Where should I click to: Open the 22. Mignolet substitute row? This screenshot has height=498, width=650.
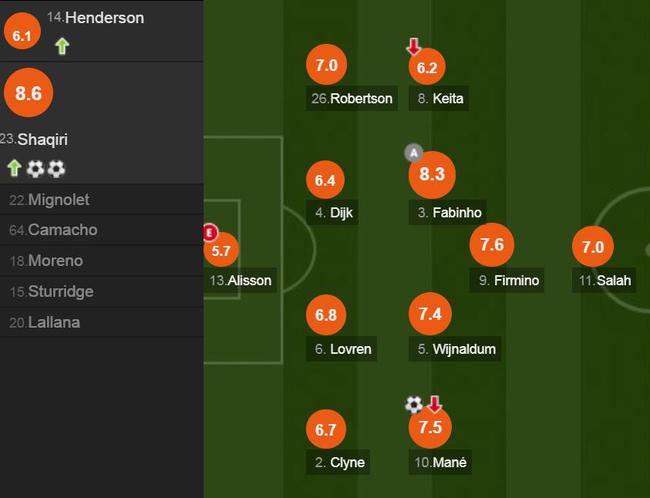(x=102, y=199)
